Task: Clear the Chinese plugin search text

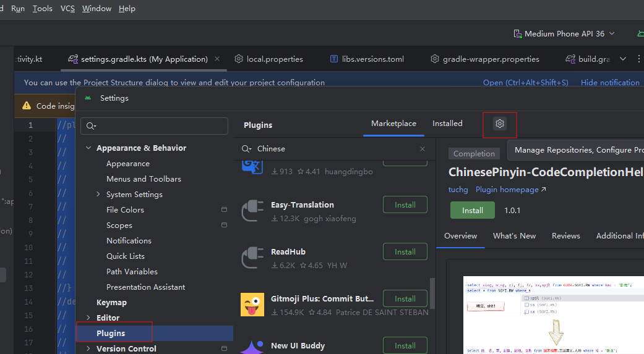Action: pos(422,149)
